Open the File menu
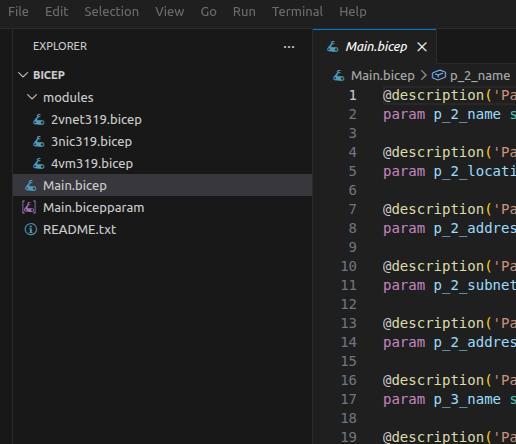This screenshot has height=444, width=516. 18,12
